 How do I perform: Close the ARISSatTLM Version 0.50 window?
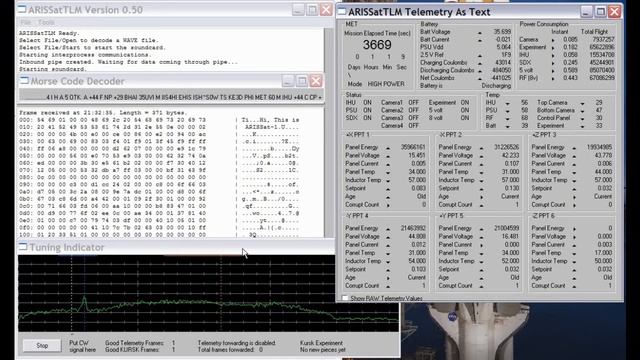(326, 9)
